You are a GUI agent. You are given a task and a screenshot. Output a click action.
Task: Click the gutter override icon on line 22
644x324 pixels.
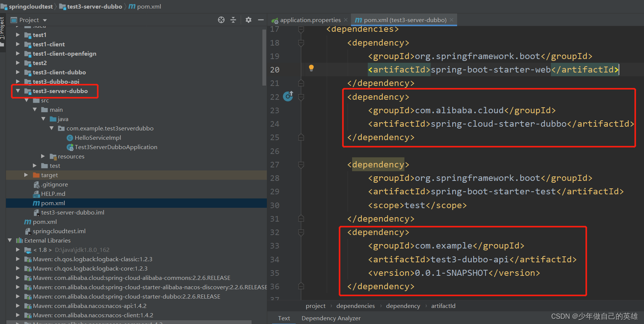[288, 96]
